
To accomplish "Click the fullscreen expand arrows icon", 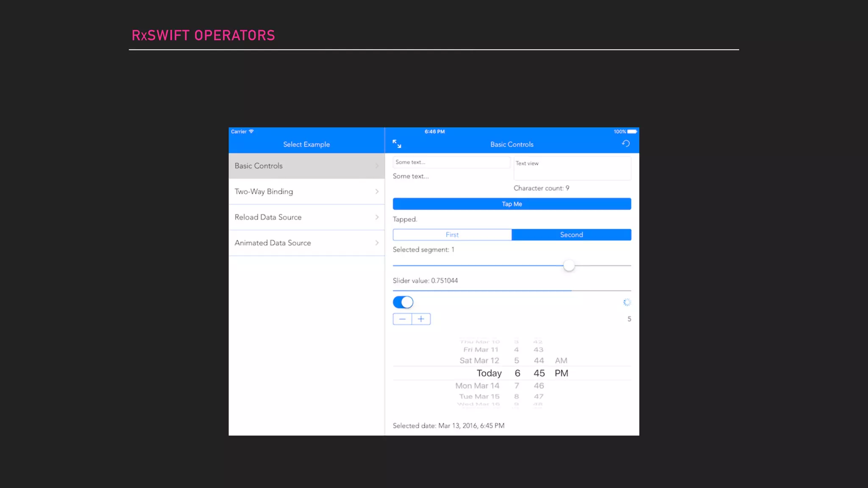I will (397, 144).
